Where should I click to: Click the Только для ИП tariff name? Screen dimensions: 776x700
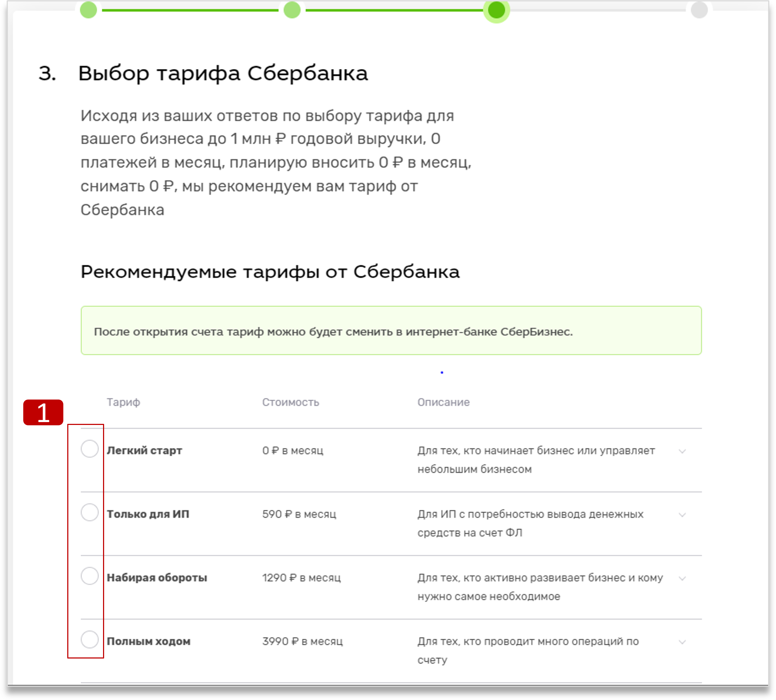[148, 514]
